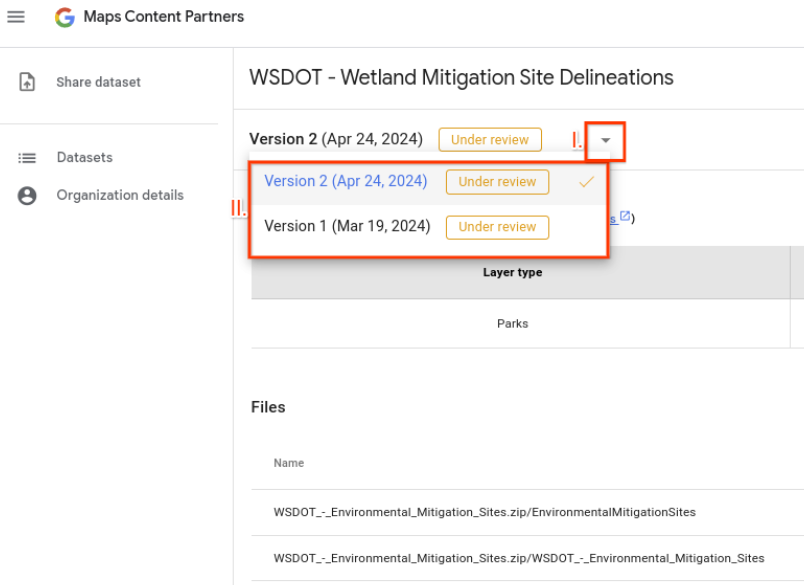This screenshot has width=804, height=585.
Task: Open Organization details in sidebar
Action: 120,195
